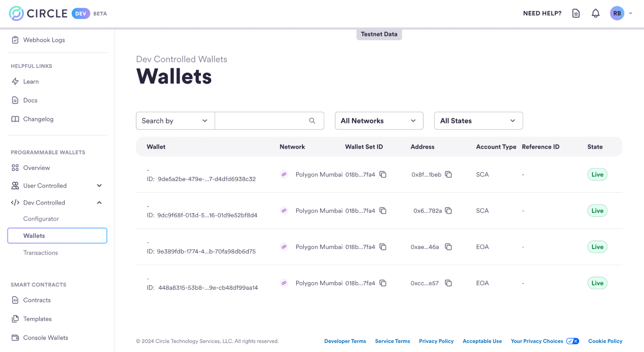Click Polygon network icon in 9de5a2be row
Image resolution: width=644 pixels, height=352 pixels.
tap(284, 174)
